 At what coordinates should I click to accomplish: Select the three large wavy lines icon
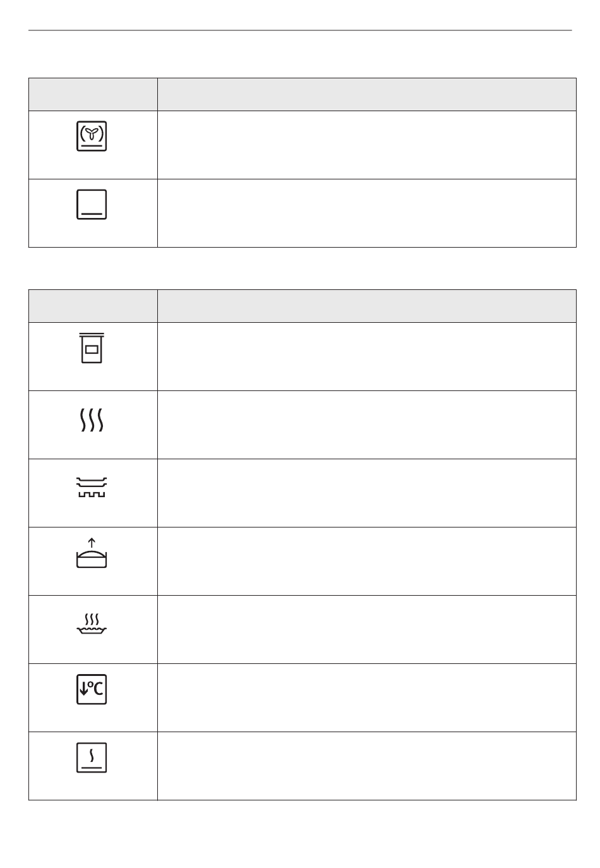92,419
